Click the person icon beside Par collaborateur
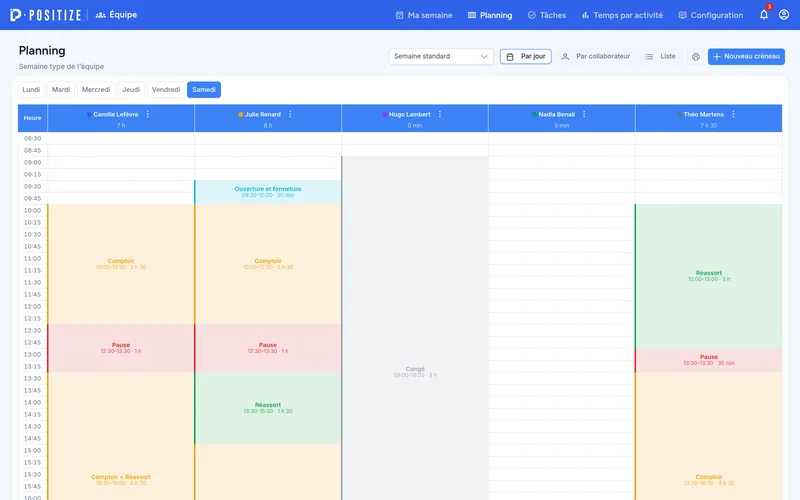Screen dimensions: 800x500 pos(565,57)
